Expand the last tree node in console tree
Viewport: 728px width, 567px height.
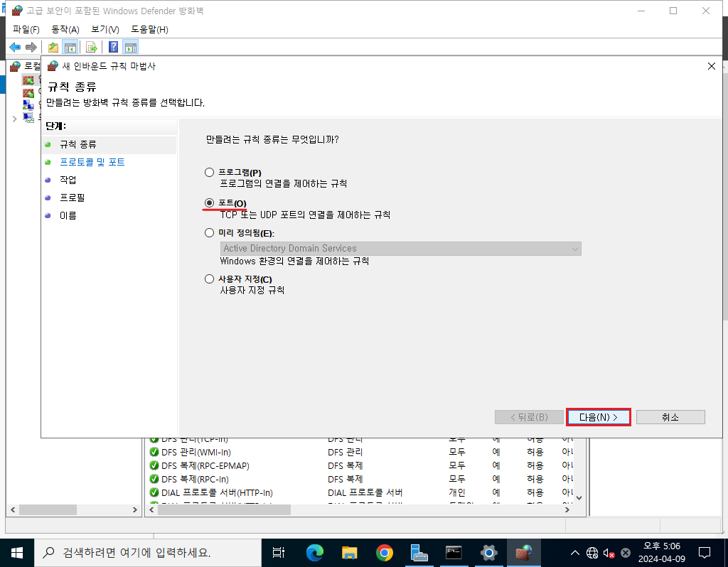point(14,119)
